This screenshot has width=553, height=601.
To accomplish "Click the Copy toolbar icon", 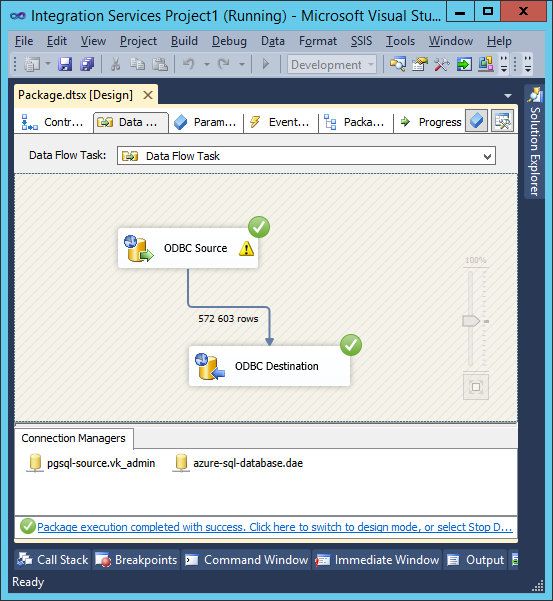I will 137,64.
